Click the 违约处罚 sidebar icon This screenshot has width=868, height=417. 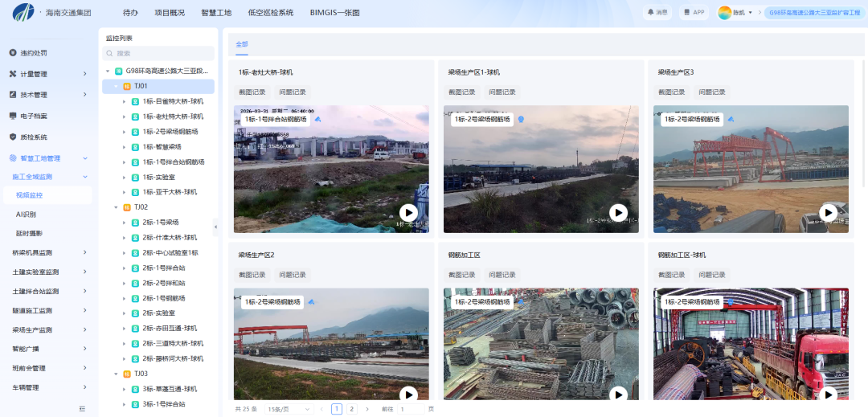pyautogui.click(x=13, y=53)
